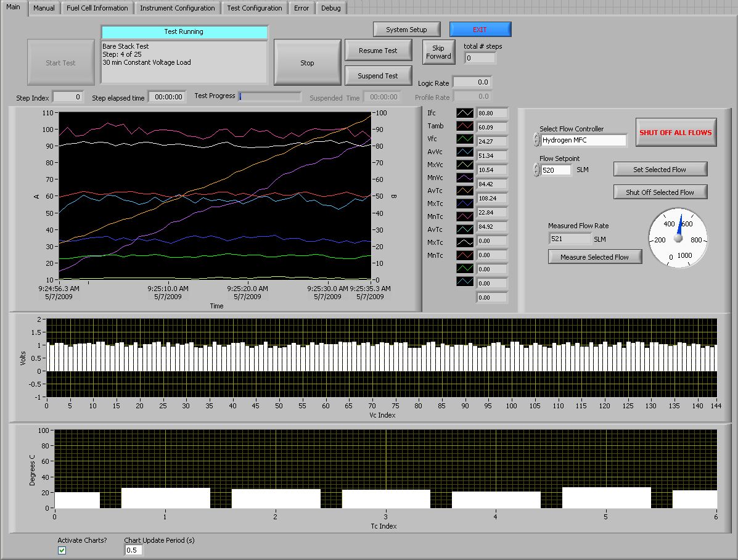Click the value 84.92 in the legend

[x=493, y=226]
